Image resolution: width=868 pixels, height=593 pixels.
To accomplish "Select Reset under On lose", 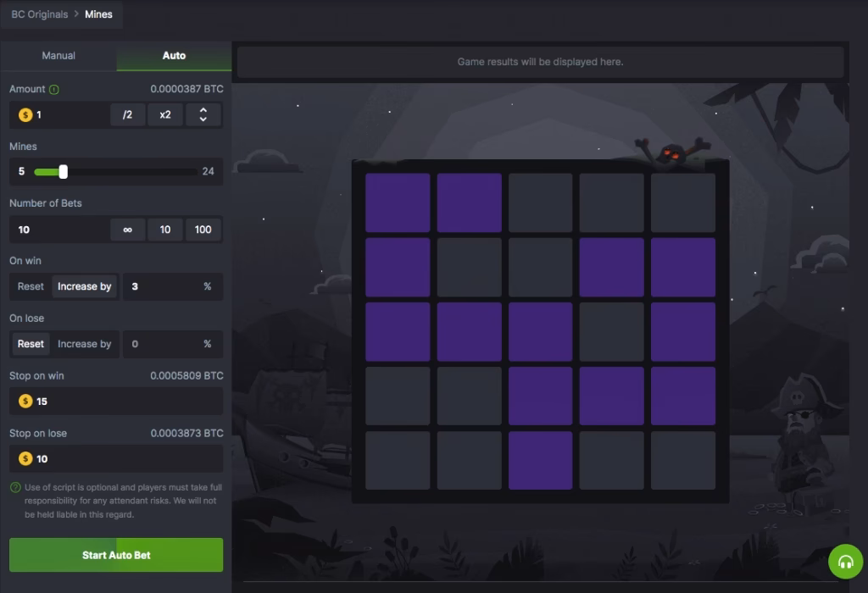I will click(x=30, y=344).
